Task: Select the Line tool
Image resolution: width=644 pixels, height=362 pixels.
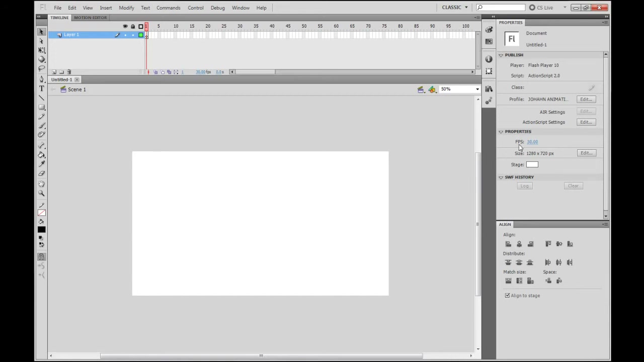Action: pos(42,98)
